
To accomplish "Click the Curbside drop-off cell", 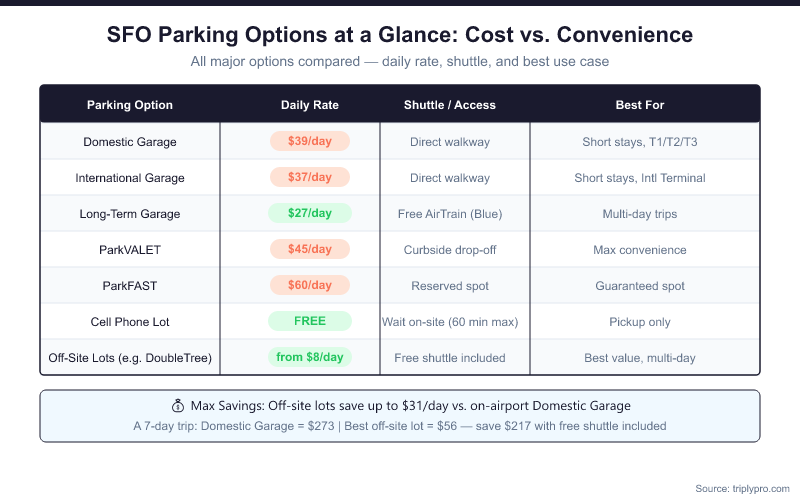I will [x=450, y=249].
